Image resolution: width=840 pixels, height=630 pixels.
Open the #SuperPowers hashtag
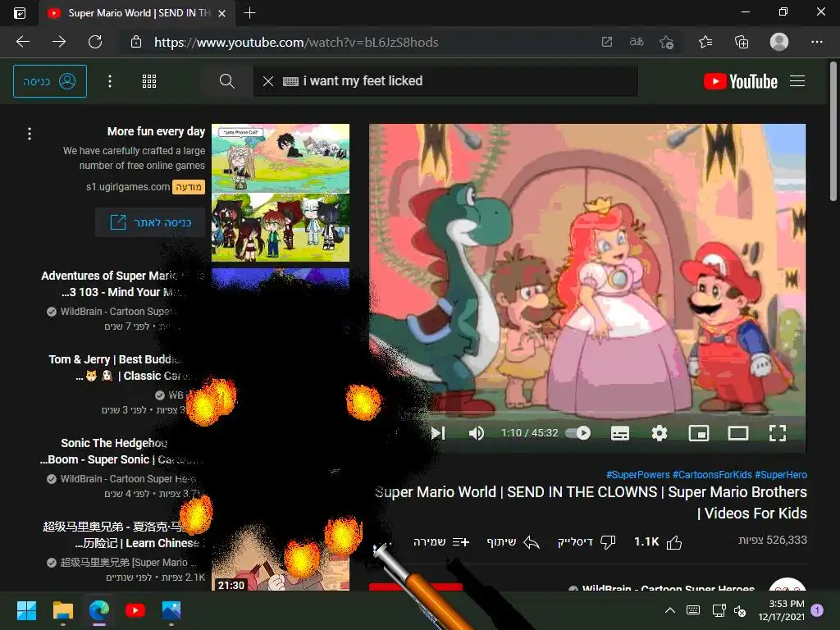[x=637, y=475]
